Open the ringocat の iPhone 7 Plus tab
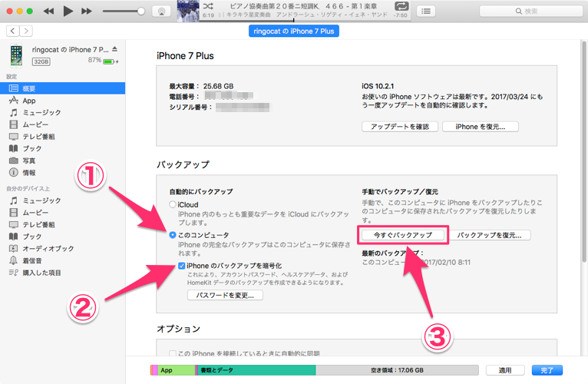 [x=294, y=31]
